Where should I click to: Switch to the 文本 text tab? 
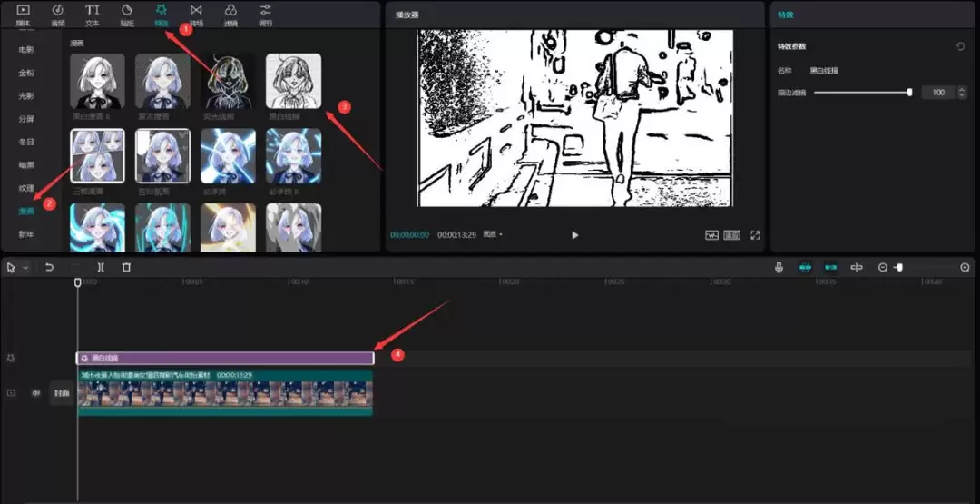click(92, 15)
